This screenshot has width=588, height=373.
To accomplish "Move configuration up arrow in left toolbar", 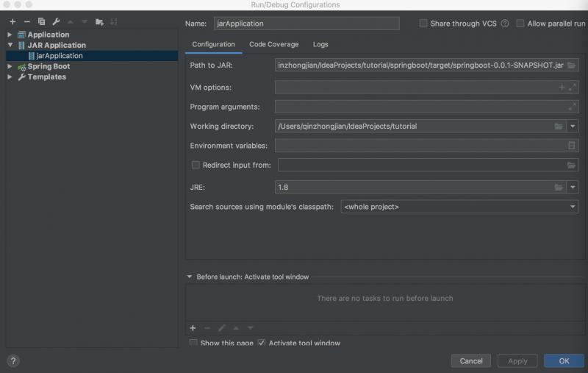I will click(70, 22).
